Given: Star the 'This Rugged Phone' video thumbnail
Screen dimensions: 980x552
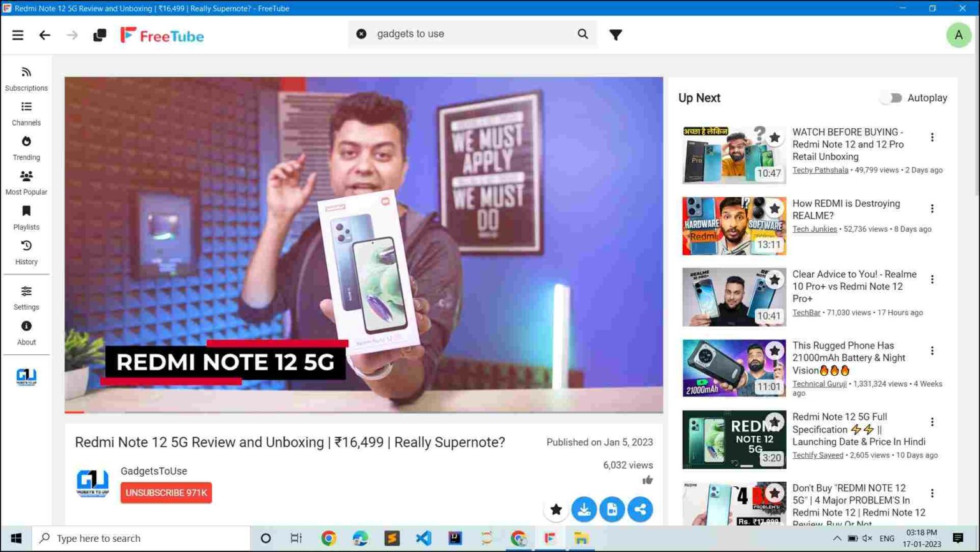Looking at the screenshot, I should [775, 351].
